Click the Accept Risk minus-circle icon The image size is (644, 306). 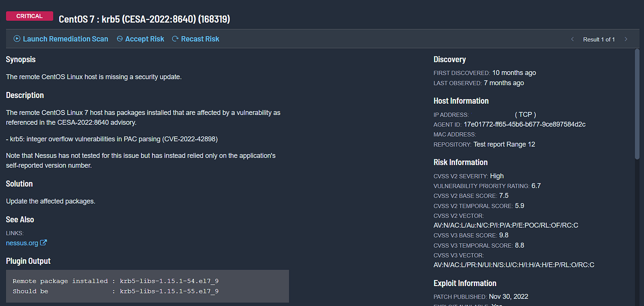[x=119, y=39]
